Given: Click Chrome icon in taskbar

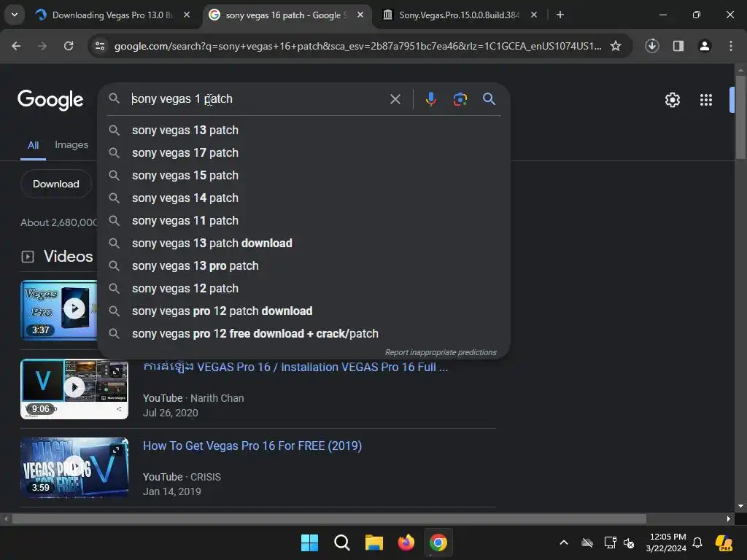Looking at the screenshot, I should click(438, 542).
